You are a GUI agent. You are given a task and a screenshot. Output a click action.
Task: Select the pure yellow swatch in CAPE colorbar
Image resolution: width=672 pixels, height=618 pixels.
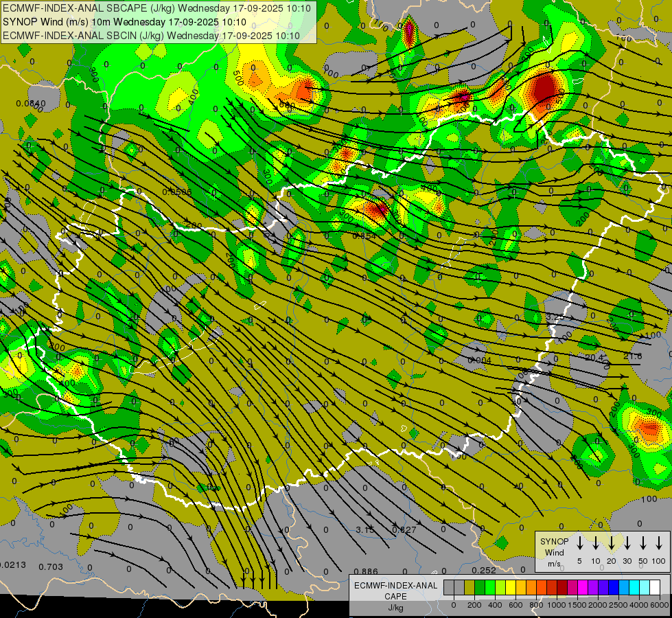(x=511, y=587)
